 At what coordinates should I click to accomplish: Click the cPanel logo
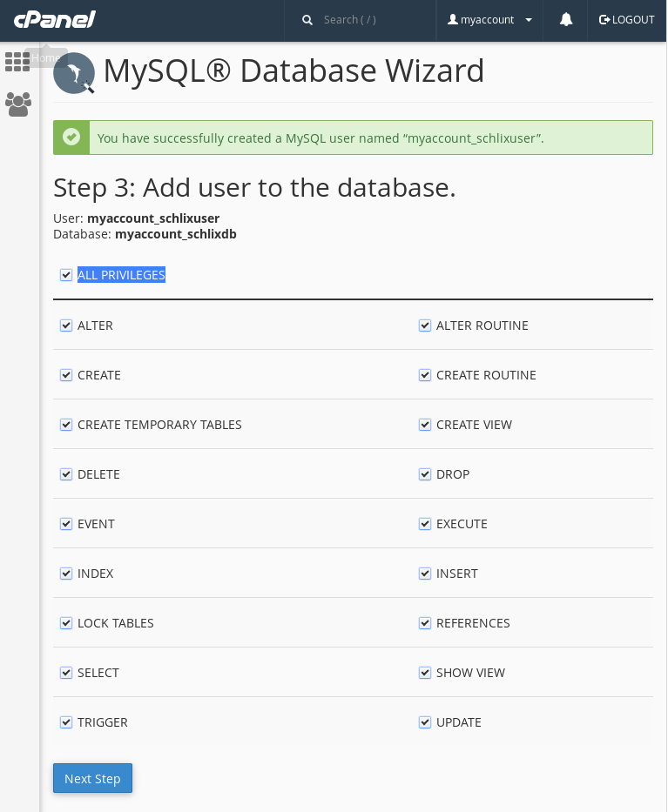54,20
